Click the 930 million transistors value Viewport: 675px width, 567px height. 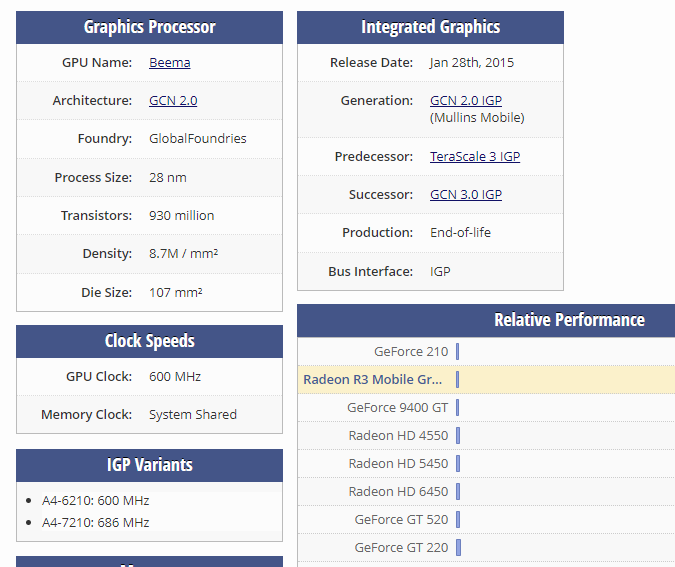(182, 216)
